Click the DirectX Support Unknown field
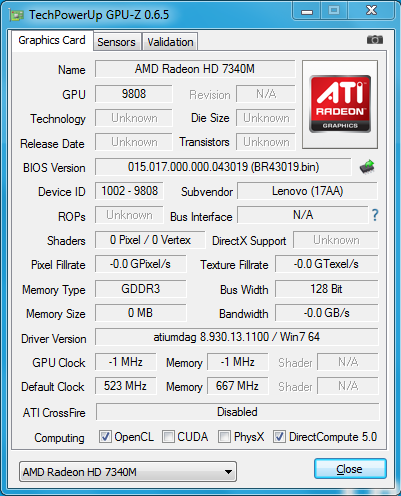 pos(336,240)
